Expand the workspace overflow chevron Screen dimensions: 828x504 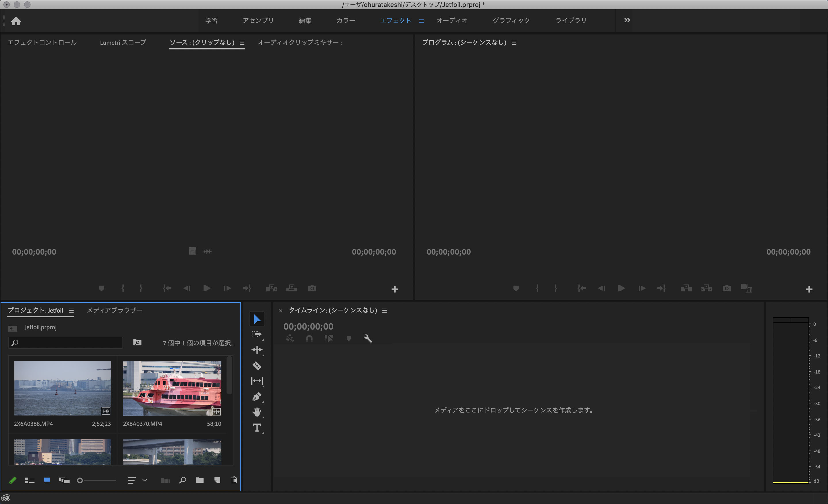coord(627,20)
